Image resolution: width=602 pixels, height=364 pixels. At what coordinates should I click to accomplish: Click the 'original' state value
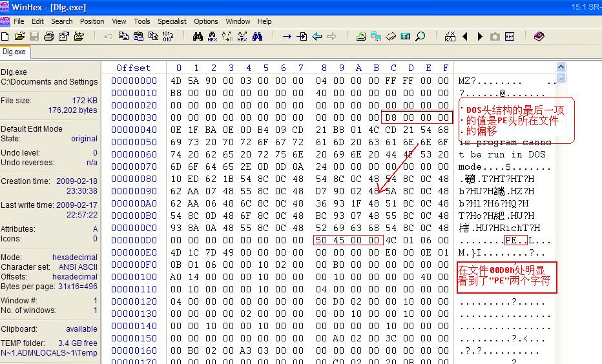click(x=84, y=139)
